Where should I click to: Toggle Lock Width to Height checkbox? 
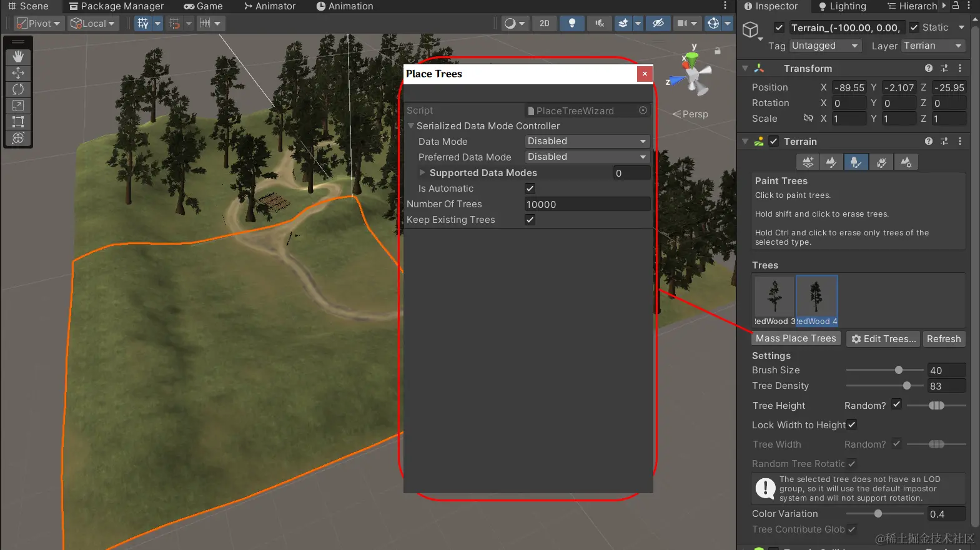(851, 425)
